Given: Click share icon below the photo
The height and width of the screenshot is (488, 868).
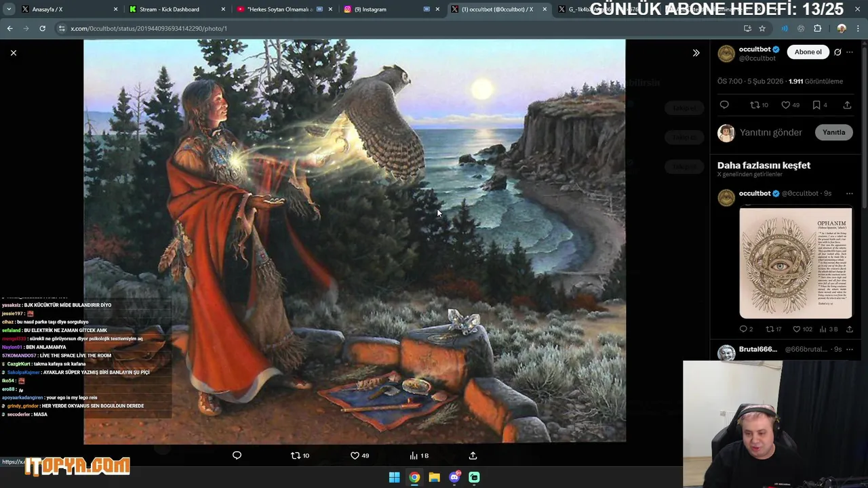Looking at the screenshot, I should click(x=473, y=455).
